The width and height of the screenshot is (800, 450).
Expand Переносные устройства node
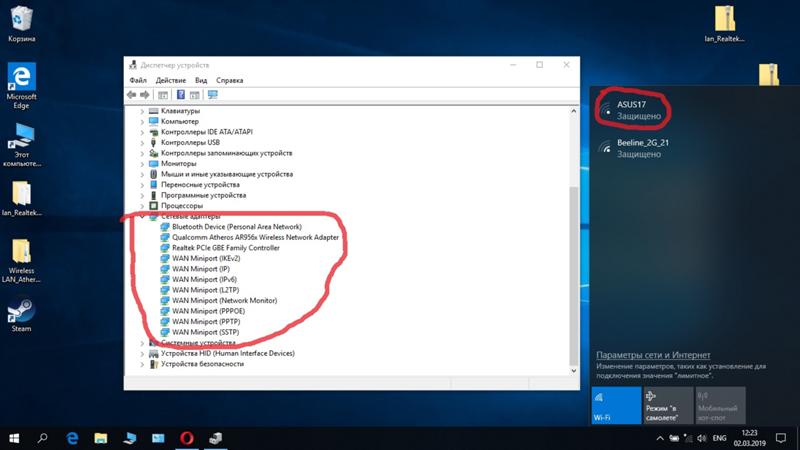click(x=142, y=185)
